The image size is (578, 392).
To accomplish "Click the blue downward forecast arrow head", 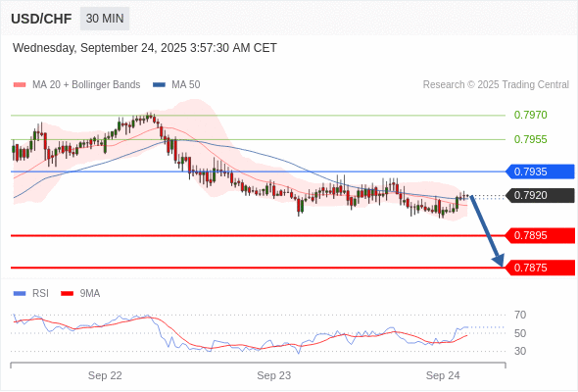I will pyautogui.click(x=499, y=260).
